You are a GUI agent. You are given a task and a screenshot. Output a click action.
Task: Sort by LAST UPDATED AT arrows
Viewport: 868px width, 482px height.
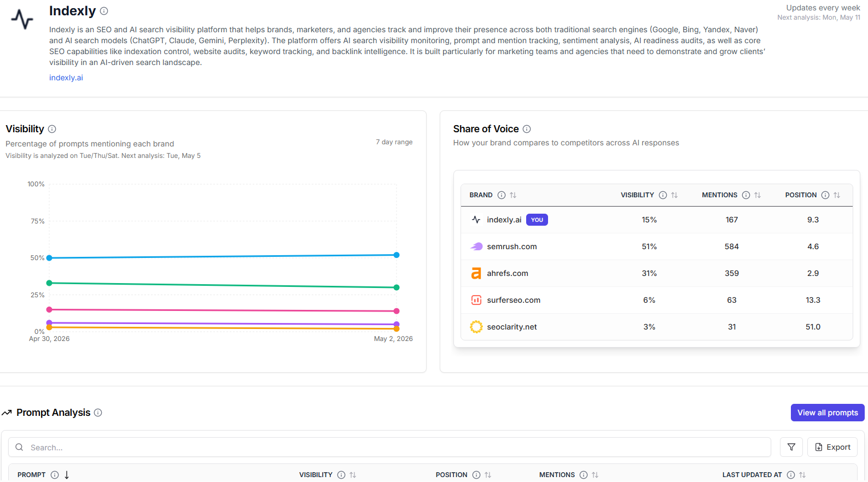point(802,475)
